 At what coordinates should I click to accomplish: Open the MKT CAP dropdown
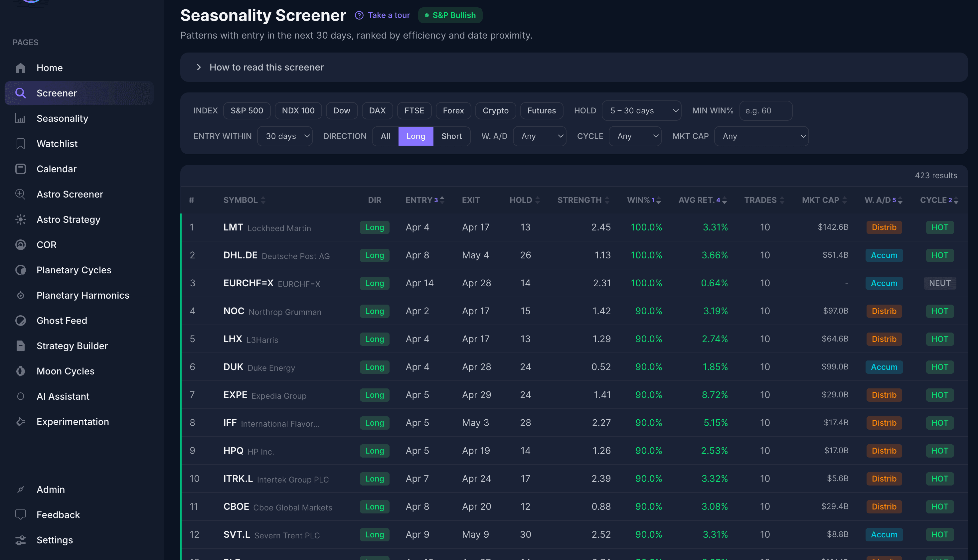[x=761, y=136]
